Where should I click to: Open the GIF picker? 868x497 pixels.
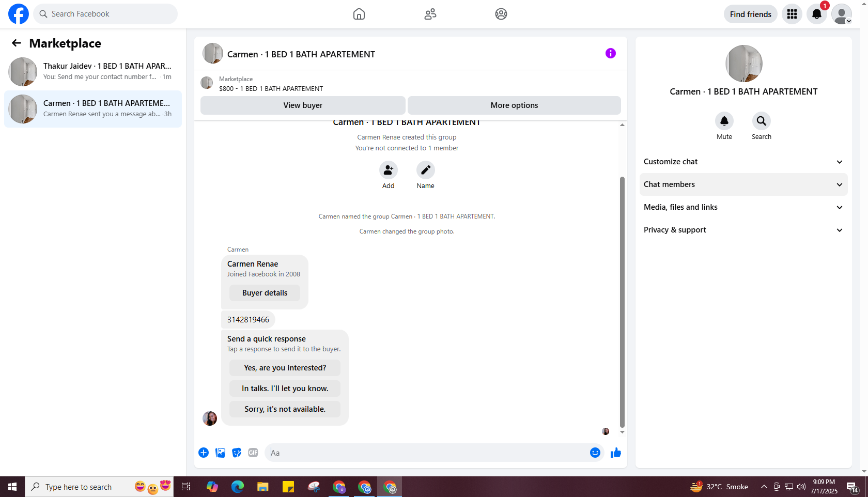[x=253, y=453]
